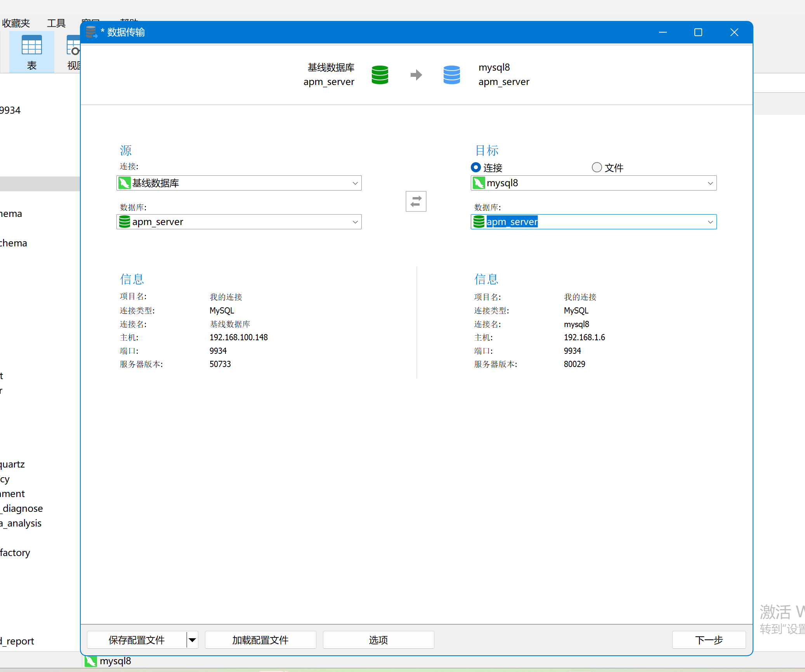Select _report item in main window tree
805x672 pixels.
click(x=17, y=641)
